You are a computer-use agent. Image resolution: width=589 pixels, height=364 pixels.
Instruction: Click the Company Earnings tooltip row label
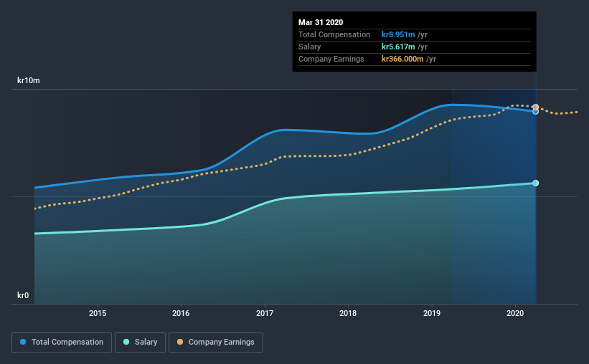(x=331, y=59)
